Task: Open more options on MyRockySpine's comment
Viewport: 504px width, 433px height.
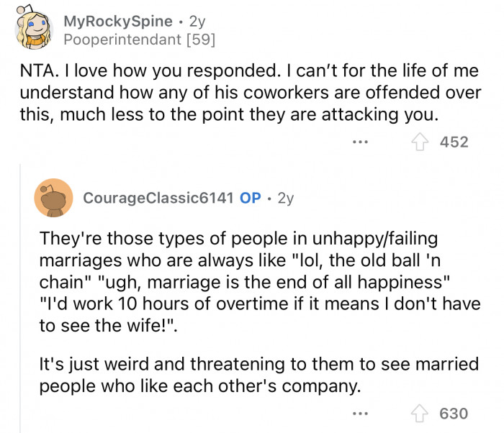Action: 360,142
